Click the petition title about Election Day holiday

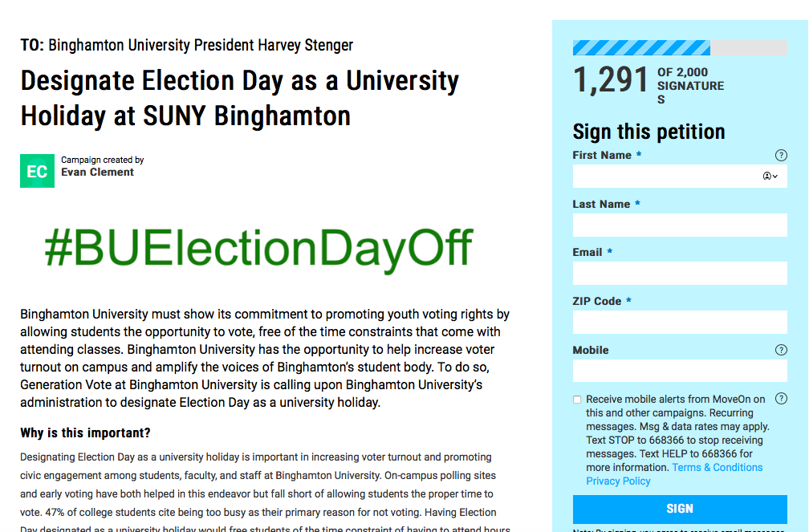tap(239, 98)
